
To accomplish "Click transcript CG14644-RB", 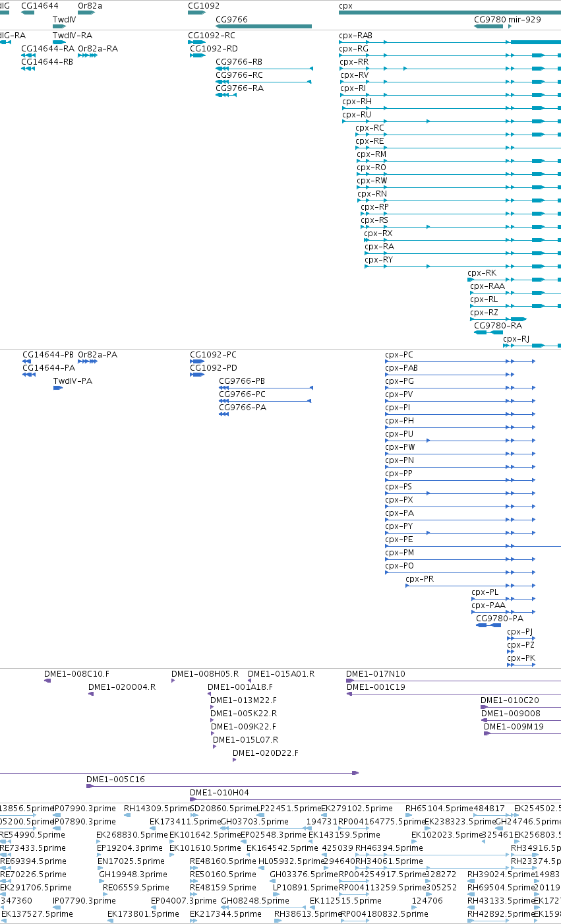I will tap(47, 62).
